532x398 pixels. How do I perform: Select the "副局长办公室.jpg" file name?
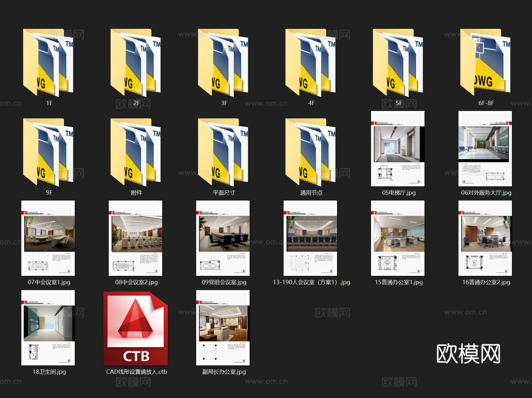(x=224, y=372)
